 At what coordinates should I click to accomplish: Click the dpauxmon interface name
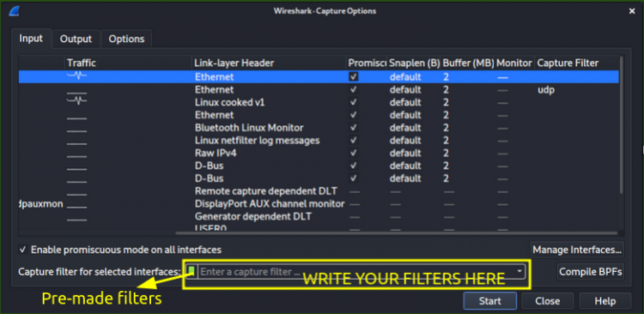coord(41,204)
